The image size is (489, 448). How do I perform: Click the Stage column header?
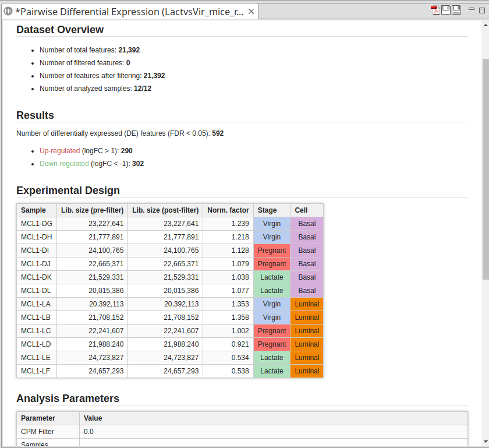[x=267, y=210]
